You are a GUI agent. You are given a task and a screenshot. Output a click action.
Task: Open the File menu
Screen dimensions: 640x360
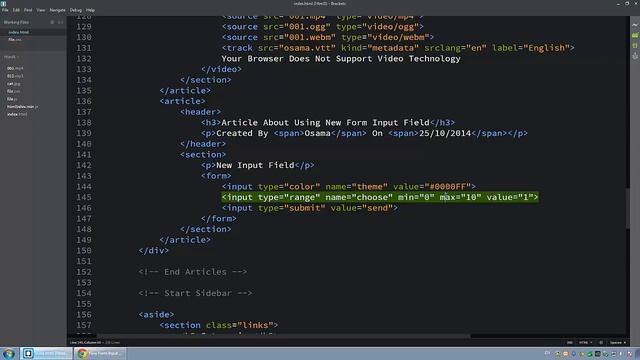[5, 10]
